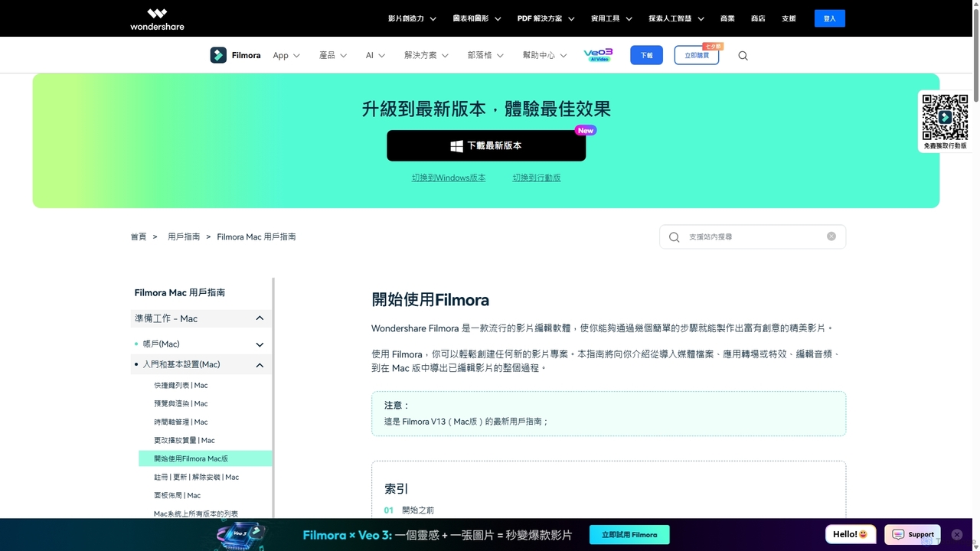Follow the 切換到行動版 link

537,178
